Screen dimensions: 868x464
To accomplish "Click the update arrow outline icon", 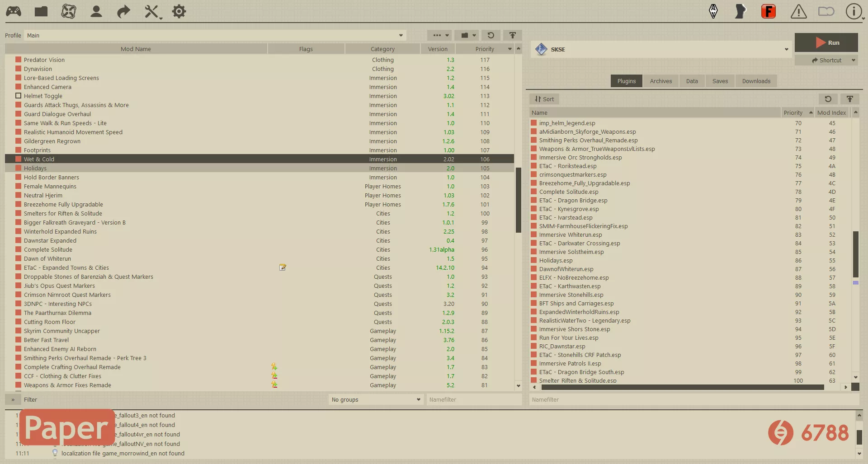I will (x=826, y=11).
